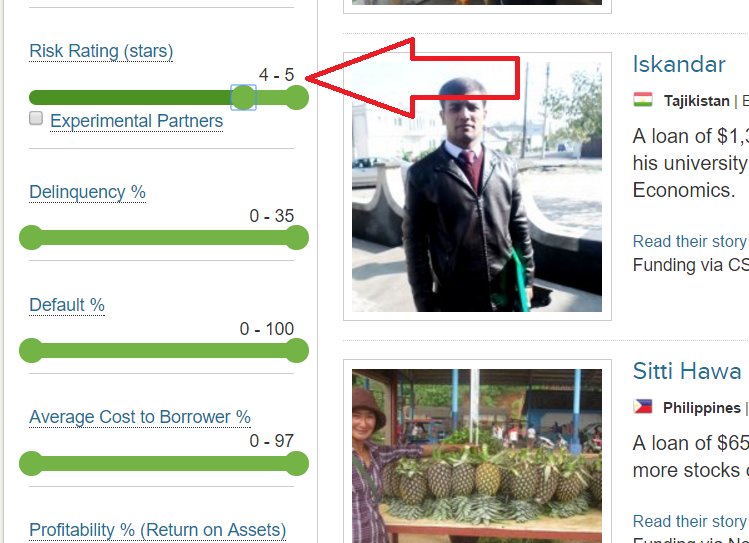
Task: Click Average Cost to Borrower right handle
Action: 297,463
